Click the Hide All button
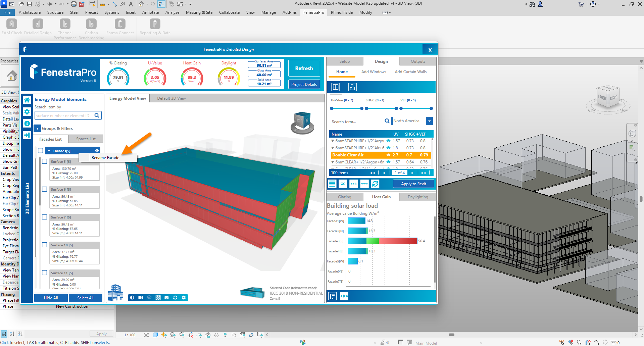Viewport: 644px width, 346px height. 51,298
